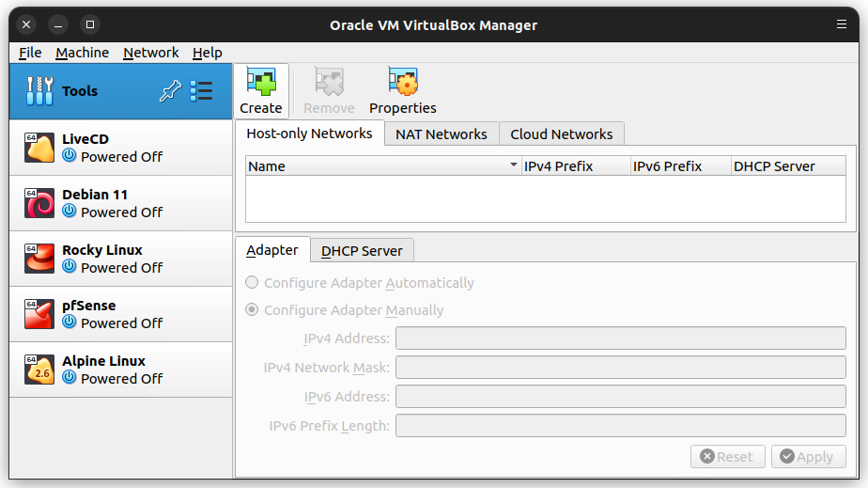Minimize the VirtualBox Manager window

[x=58, y=24]
